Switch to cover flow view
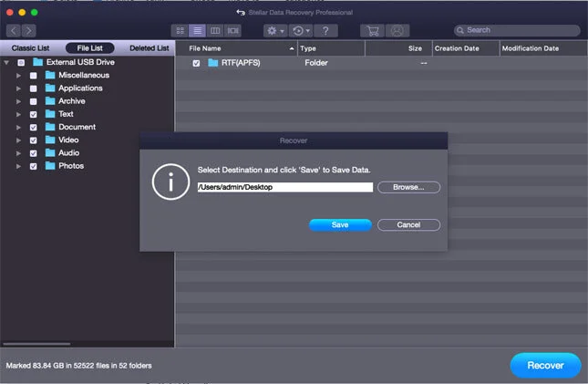 pyautogui.click(x=232, y=30)
